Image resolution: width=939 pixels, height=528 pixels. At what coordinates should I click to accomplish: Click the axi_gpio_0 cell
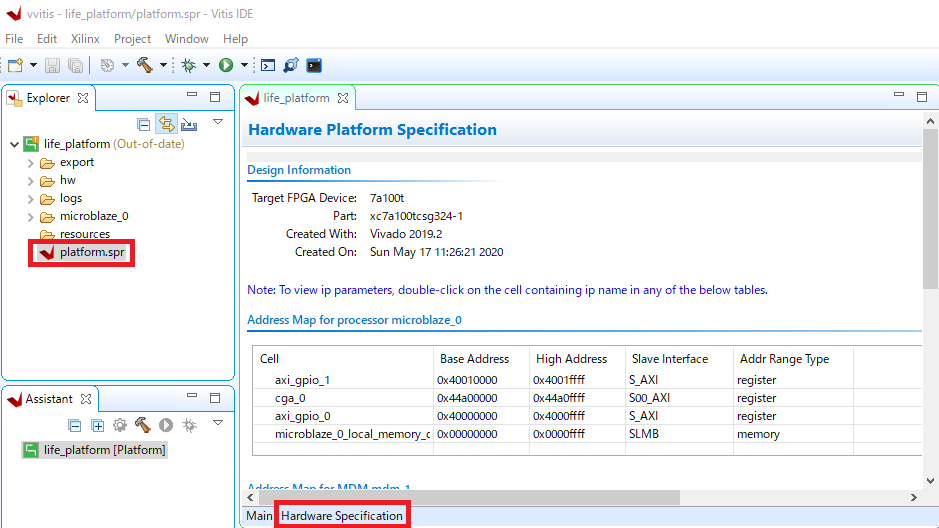point(302,416)
